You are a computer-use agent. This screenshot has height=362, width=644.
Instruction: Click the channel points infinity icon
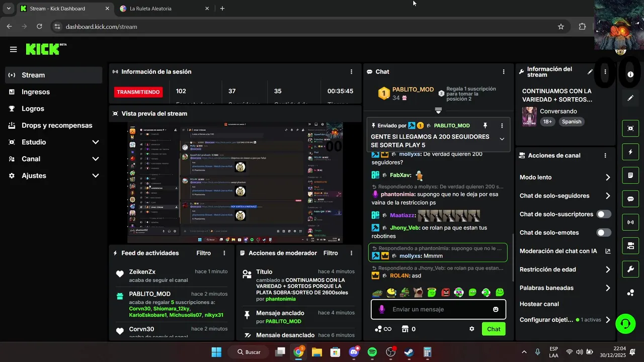383,329
